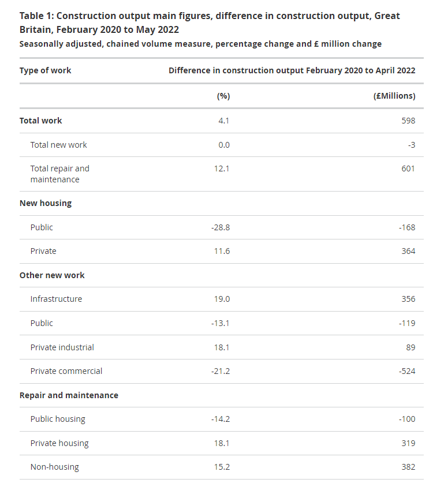The height and width of the screenshot is (483, 448).
Task: Click the 'Private industrial' row label
Action: pyautogui.click(x=62, y=347)
